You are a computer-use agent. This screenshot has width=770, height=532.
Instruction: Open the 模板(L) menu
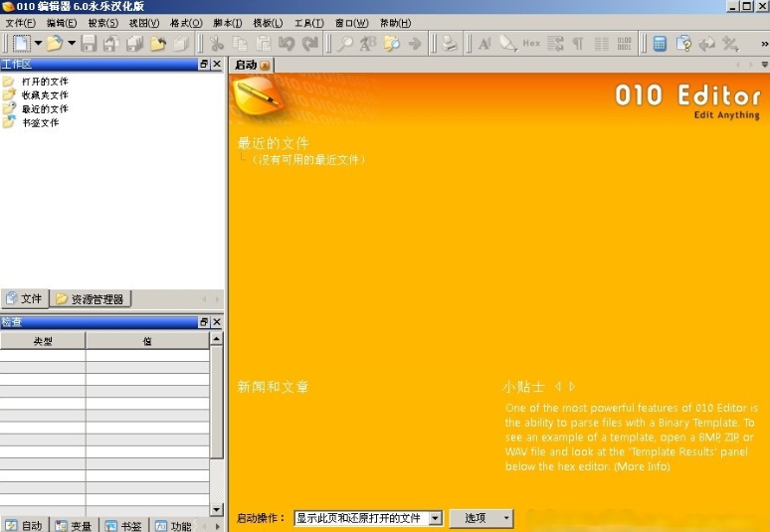268,23
